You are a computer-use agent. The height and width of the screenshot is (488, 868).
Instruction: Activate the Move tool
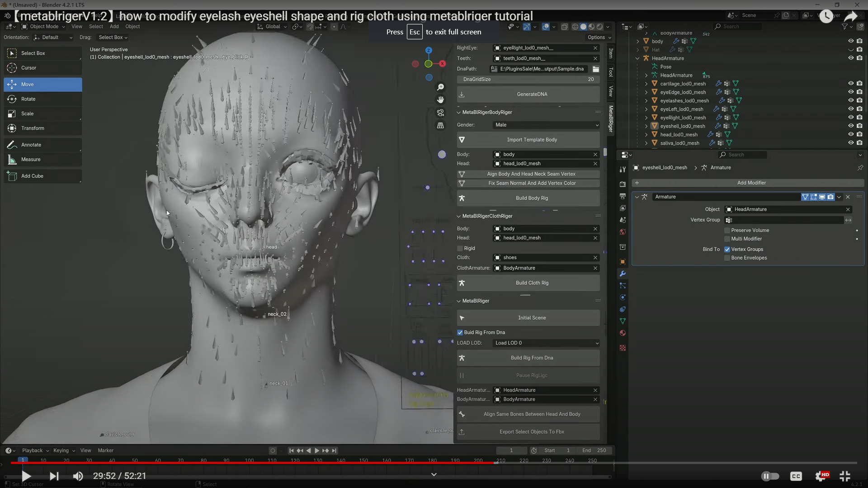43,84
